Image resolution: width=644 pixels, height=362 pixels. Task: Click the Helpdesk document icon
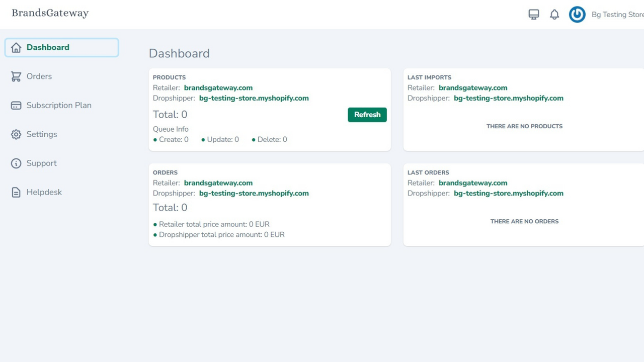[x=16, y=192]
